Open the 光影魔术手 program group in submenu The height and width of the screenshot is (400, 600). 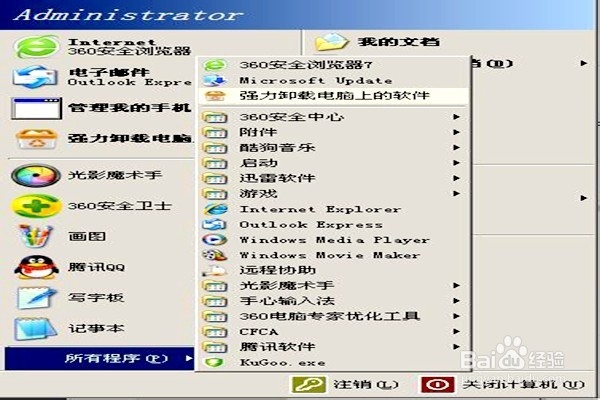coord(333,286)
